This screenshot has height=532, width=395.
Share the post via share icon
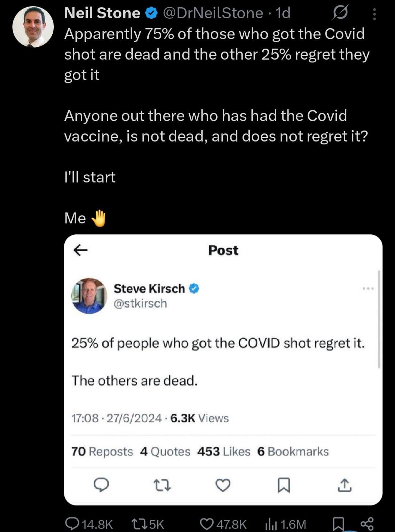tap(367, 523)
